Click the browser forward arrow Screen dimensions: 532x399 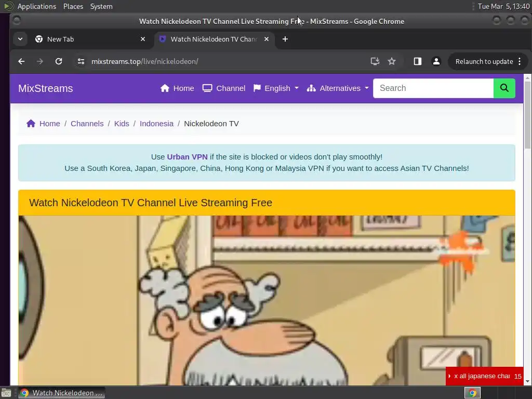click(x=40, y=61)
